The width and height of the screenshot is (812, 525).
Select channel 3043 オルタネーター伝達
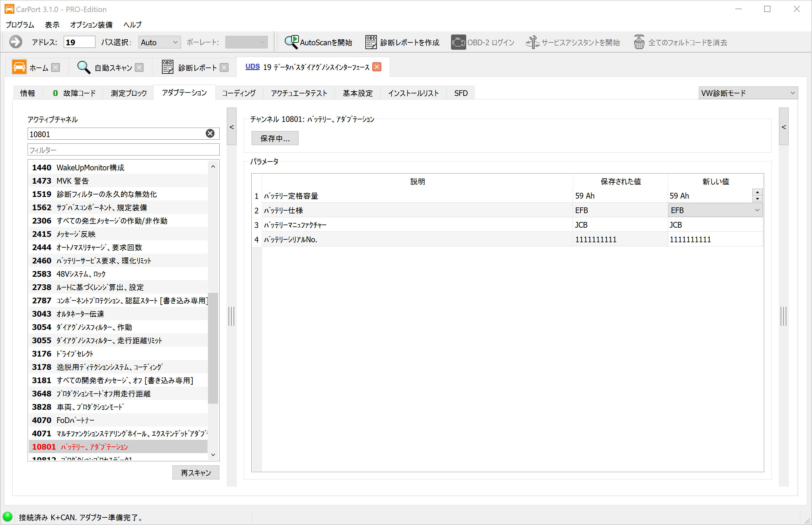tap(80, 313)
